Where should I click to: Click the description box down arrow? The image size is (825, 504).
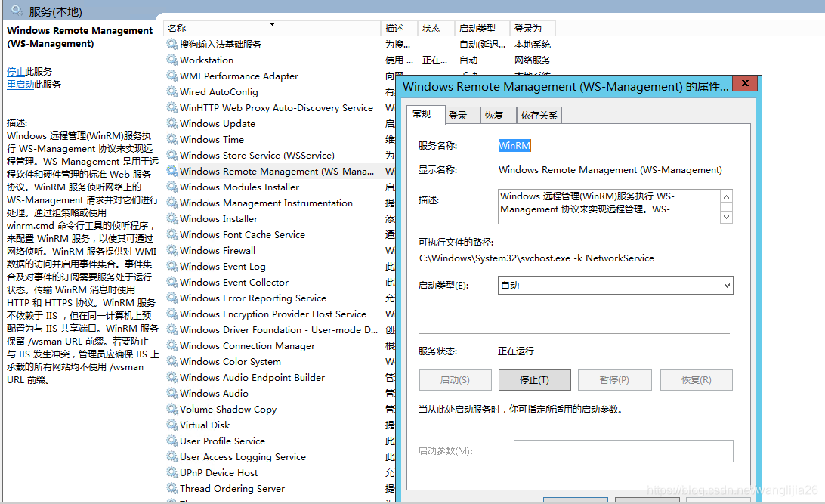coord(726,217)
